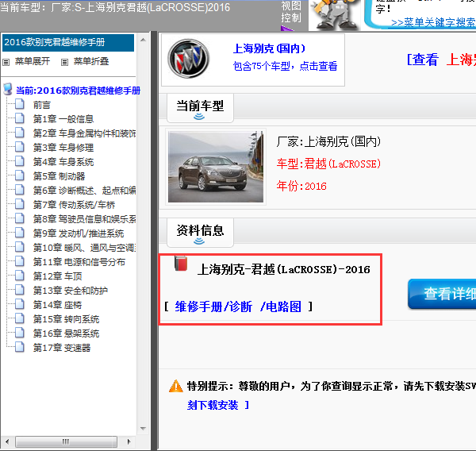
Task: Click the red book icon
Action: pyautogui.click(x=181, y=263)
